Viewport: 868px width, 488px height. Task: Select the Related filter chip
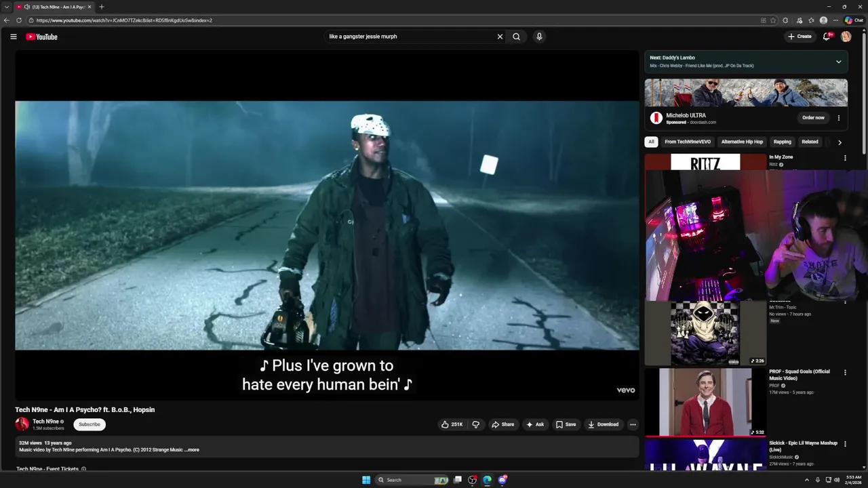pyautogui.click(x=810, y=142)
